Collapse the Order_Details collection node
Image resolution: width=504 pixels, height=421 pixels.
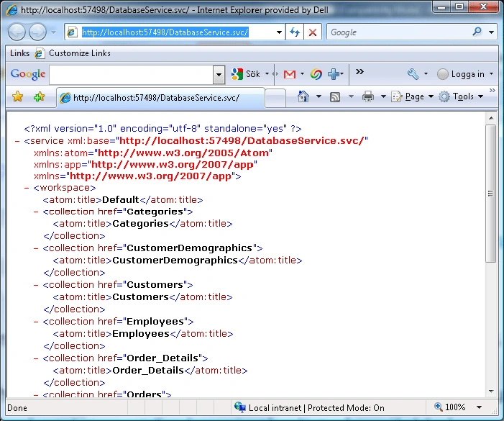(x=36, y=358)
